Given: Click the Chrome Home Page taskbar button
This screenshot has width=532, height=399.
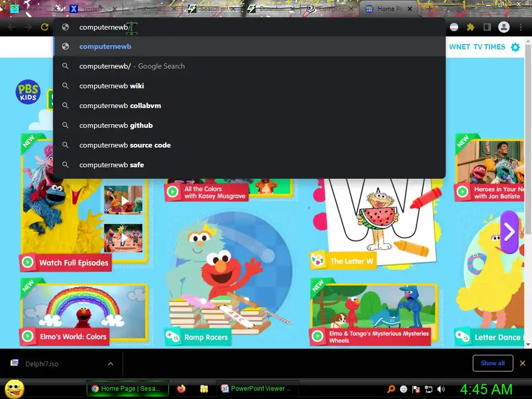Looking at the screenshot, I should [x=128, y=389].
